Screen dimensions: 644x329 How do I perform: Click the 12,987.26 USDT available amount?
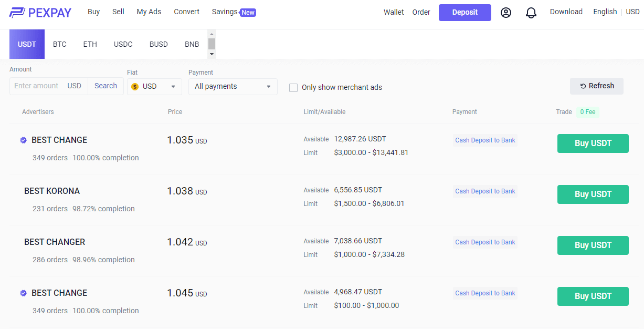click(360, 139)
